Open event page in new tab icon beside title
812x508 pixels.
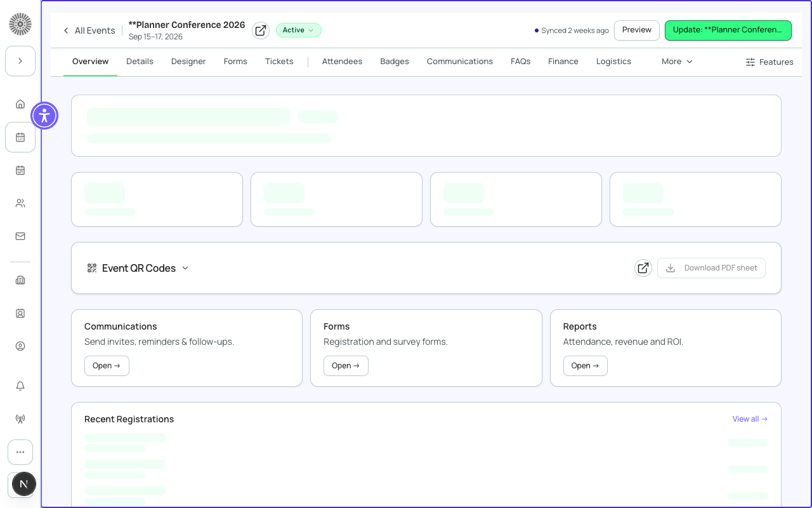click(x=261, y=30)
